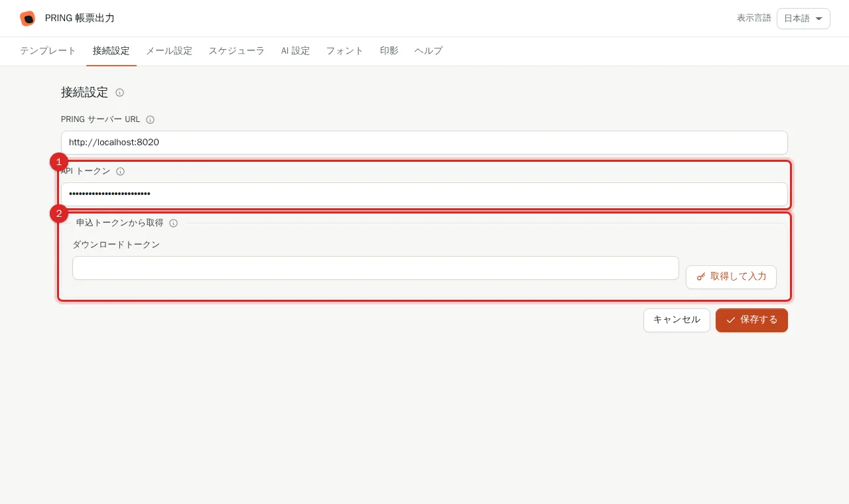This screenshot has height=504, width=849.
Task: Focus the ダウンロードトークン input field
Action: pyautogui.click(x=375, y=268)
